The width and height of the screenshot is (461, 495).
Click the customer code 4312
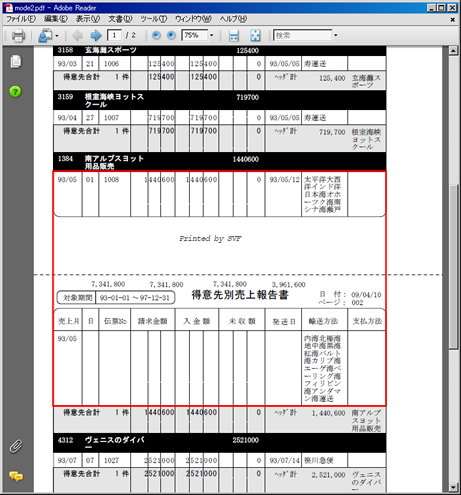[65, 440]
